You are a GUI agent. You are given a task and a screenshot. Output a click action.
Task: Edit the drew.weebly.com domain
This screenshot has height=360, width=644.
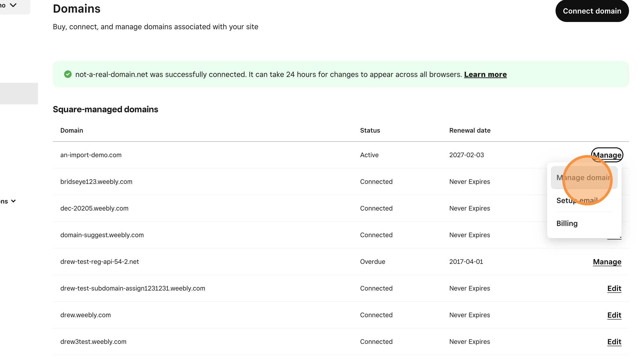tap(614, 315)
